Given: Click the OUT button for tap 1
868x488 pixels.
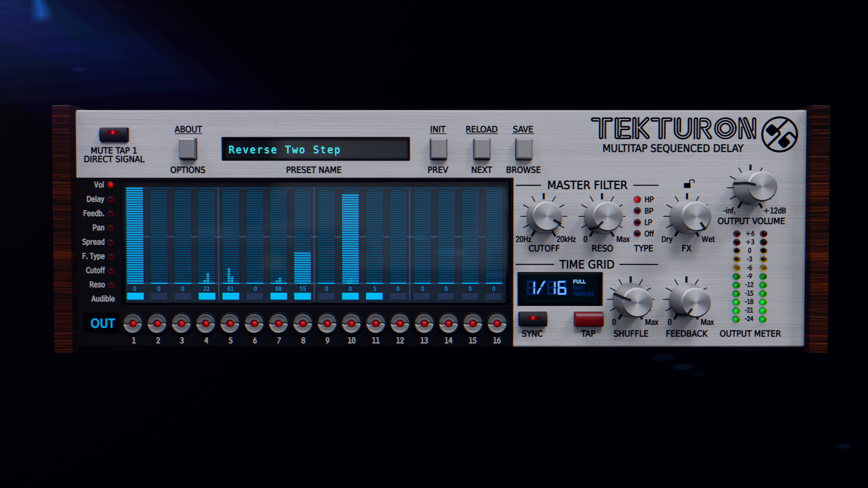Looking at the screenshot, I should point(133,324).
